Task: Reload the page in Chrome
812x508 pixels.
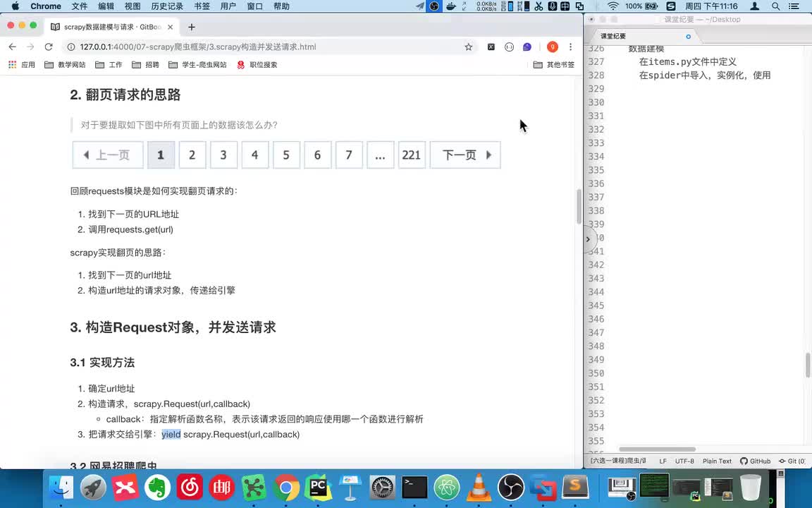Action: pos(49,47)
